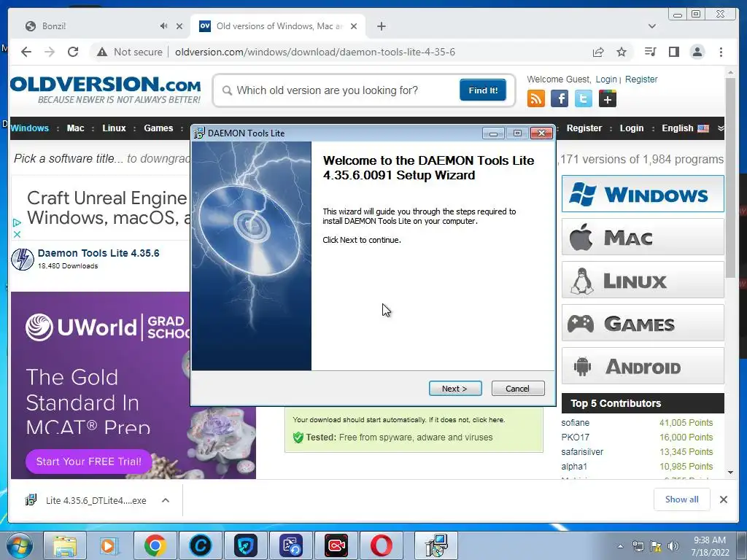Open Games item in site navbar
The width and height of the screenshot is (747, 560).
(158, 128)
